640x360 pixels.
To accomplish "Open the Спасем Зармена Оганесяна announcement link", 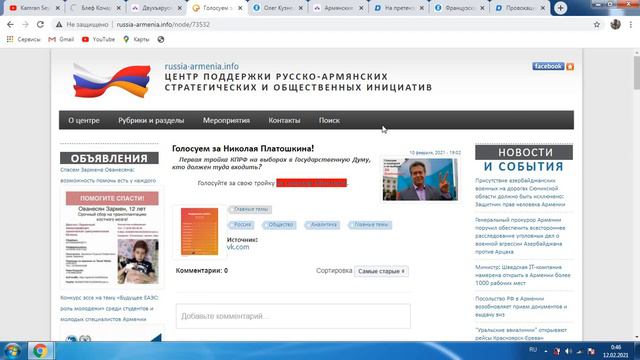I will point(108,175).
